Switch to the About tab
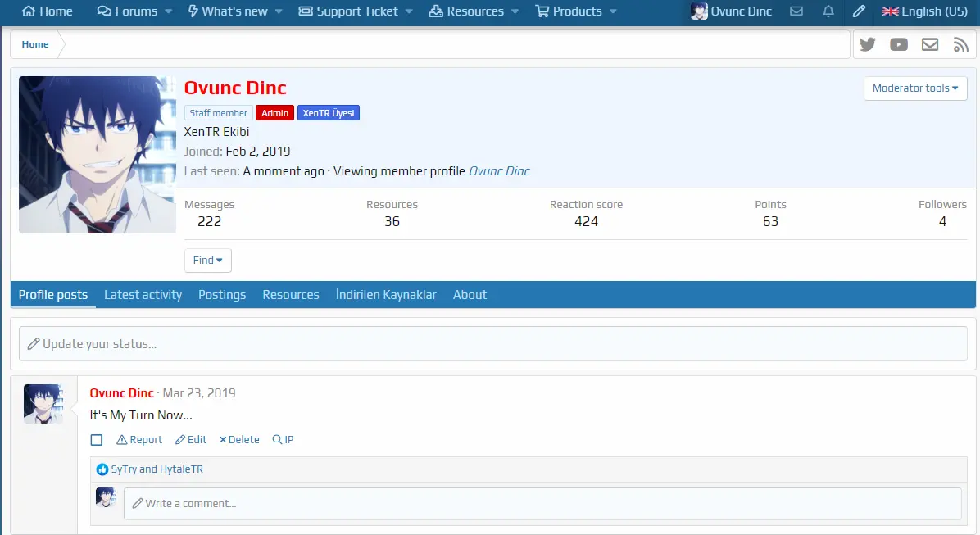980x535 pixels. [x=470, y=295]
